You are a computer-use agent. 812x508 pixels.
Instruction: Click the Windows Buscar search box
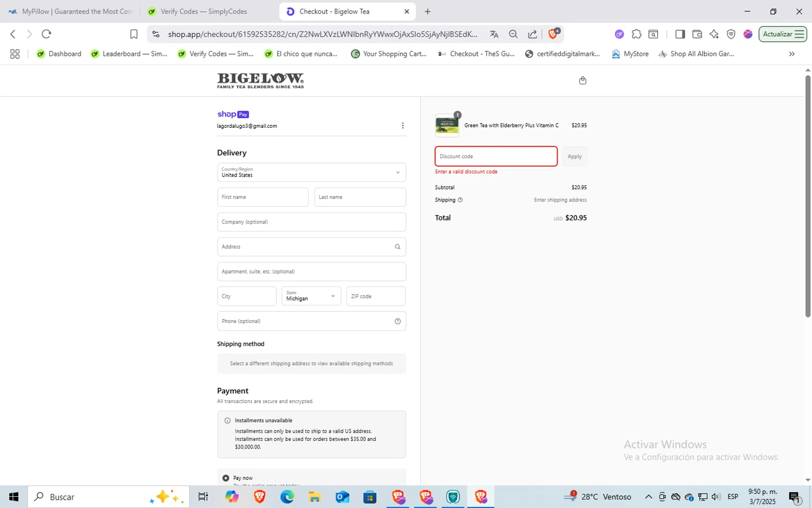point(108,497)
